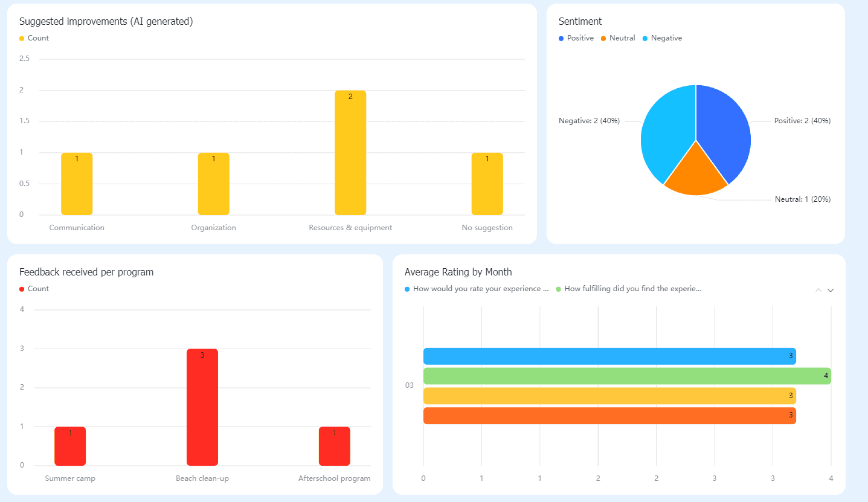Click the Communication bar in improvements chart
Viewport: 868px width, 502px height.
point(77,184)
